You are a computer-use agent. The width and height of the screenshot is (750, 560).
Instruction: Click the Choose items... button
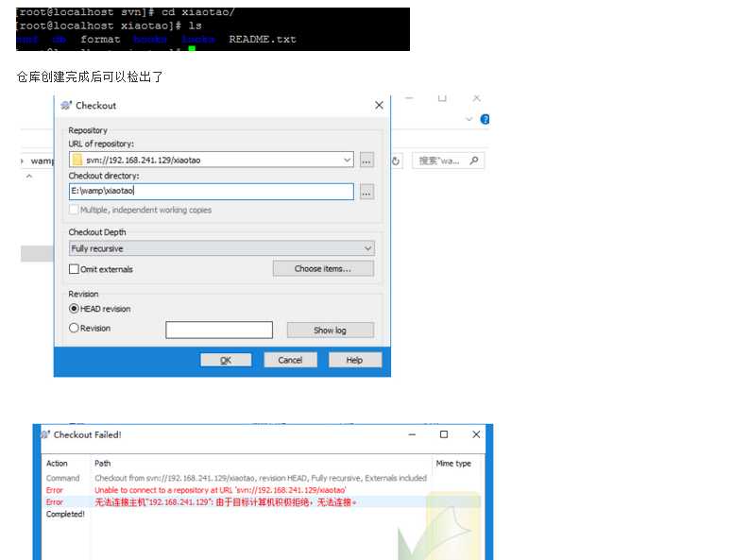(x=323, y=268)
